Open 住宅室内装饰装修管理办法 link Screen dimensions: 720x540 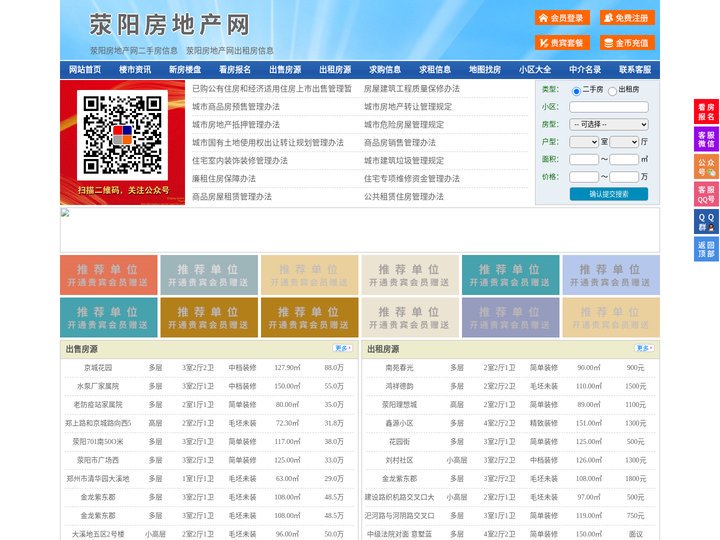pos(240,161)
